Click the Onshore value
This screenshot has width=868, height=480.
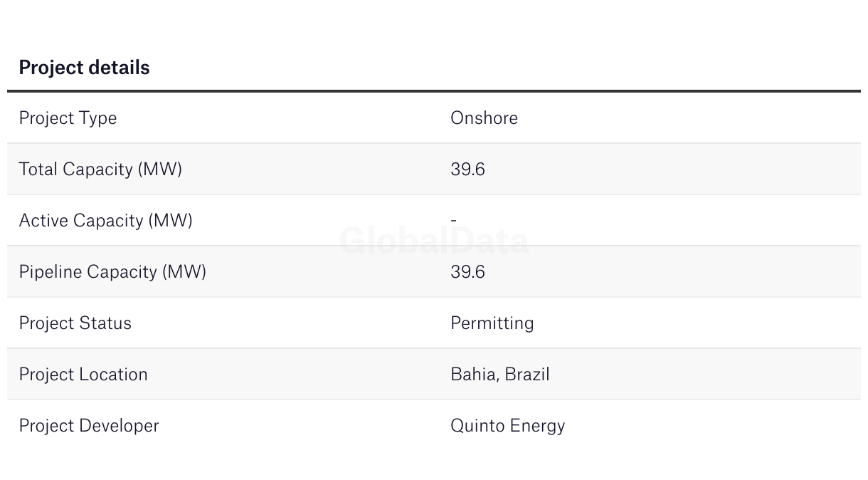click(x=484, y=118)
